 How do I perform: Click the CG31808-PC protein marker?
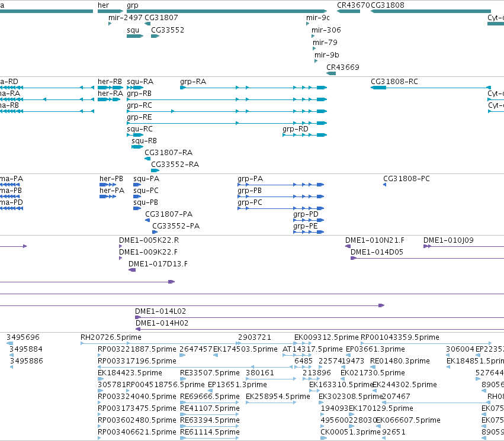385,185
